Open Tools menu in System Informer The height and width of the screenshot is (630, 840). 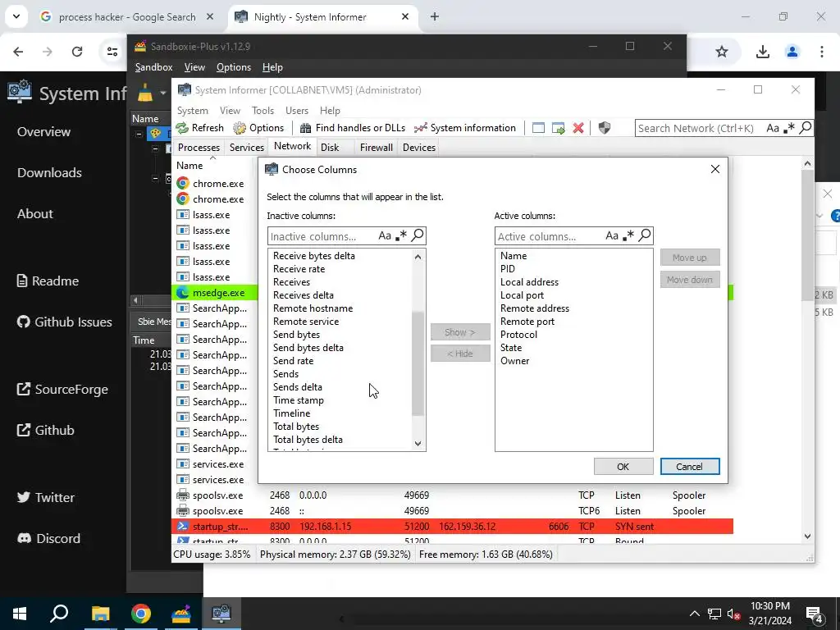(x=262, y=111)
